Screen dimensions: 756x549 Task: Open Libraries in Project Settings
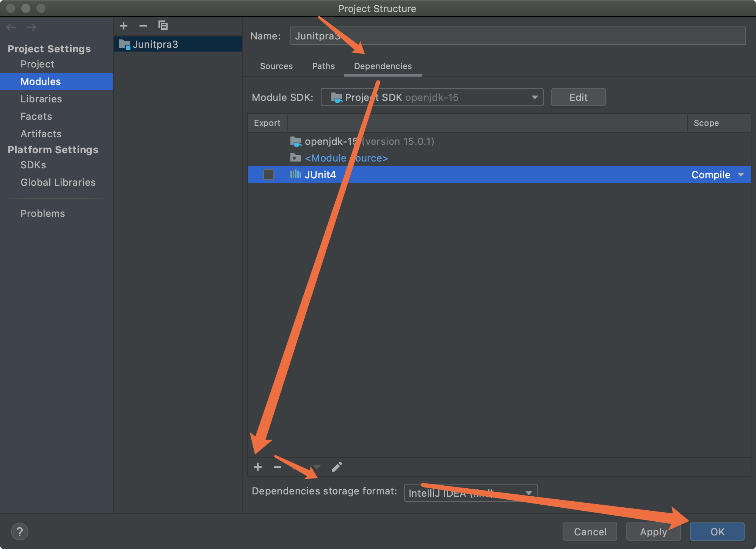41,99
